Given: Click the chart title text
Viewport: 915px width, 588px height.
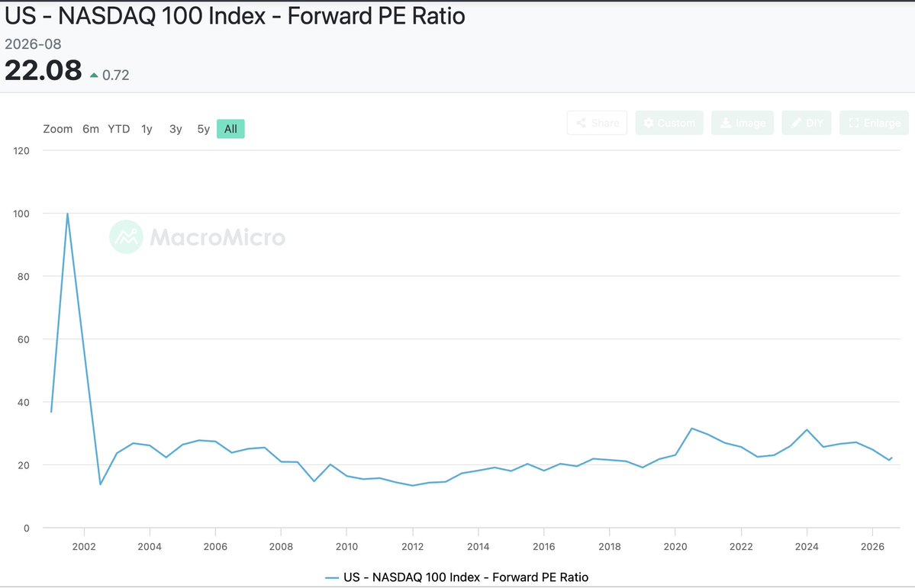Looking at the screenshot, I should tap(235, 16).
